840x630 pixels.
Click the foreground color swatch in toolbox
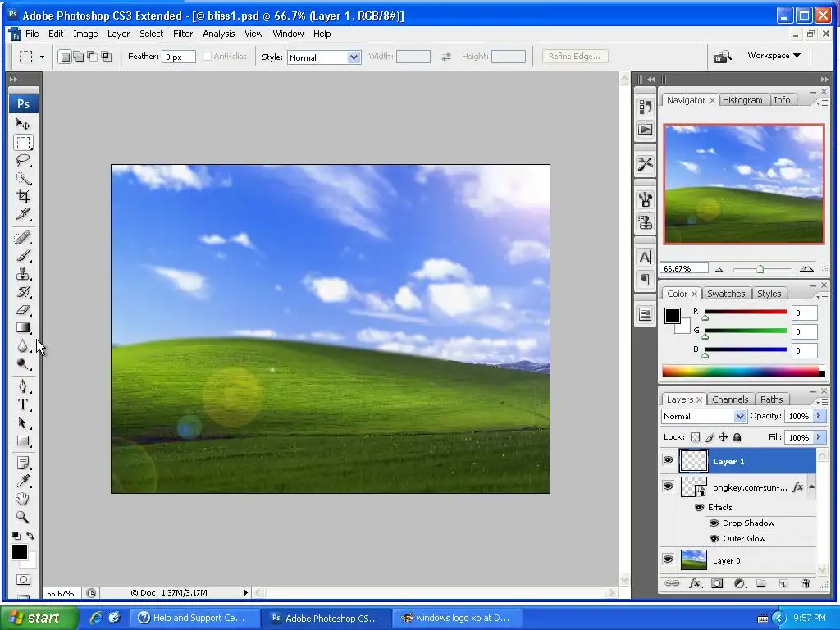(20, 552)
